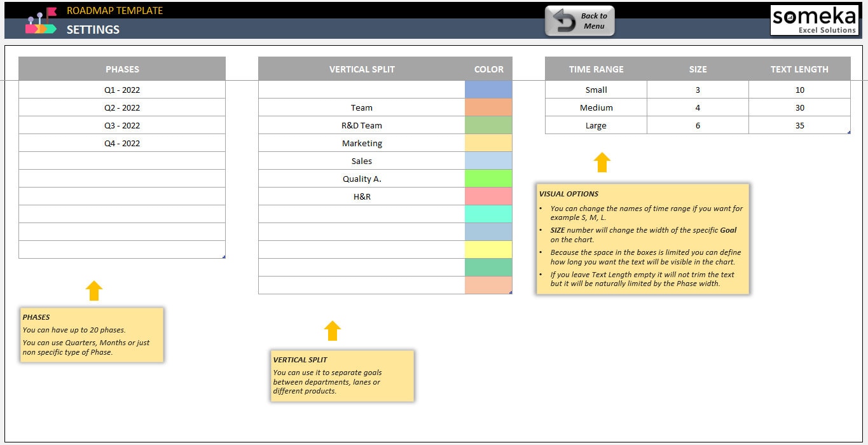This screenshot has width=868, height=445.
Task: Select the Q1 - 2022 phase cell
Action: point(122,90)
